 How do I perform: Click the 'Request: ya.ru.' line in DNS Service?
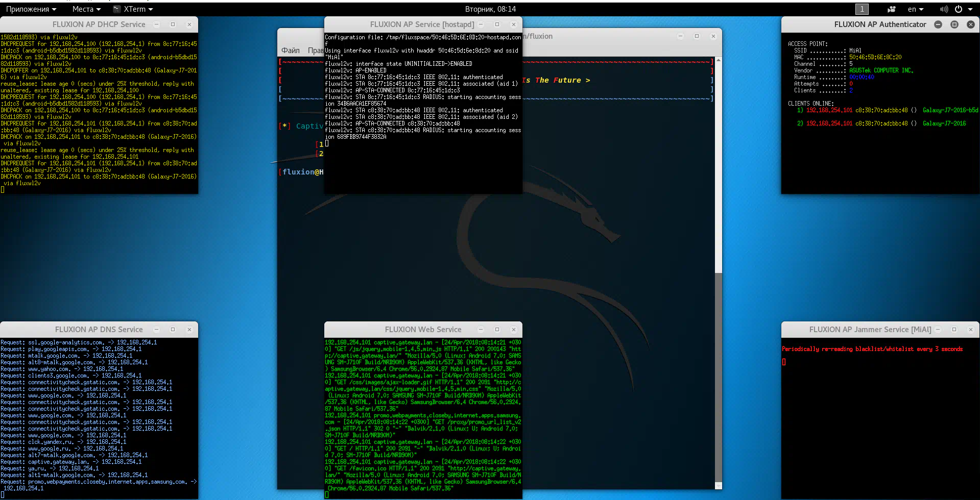[x=50, y=468]
